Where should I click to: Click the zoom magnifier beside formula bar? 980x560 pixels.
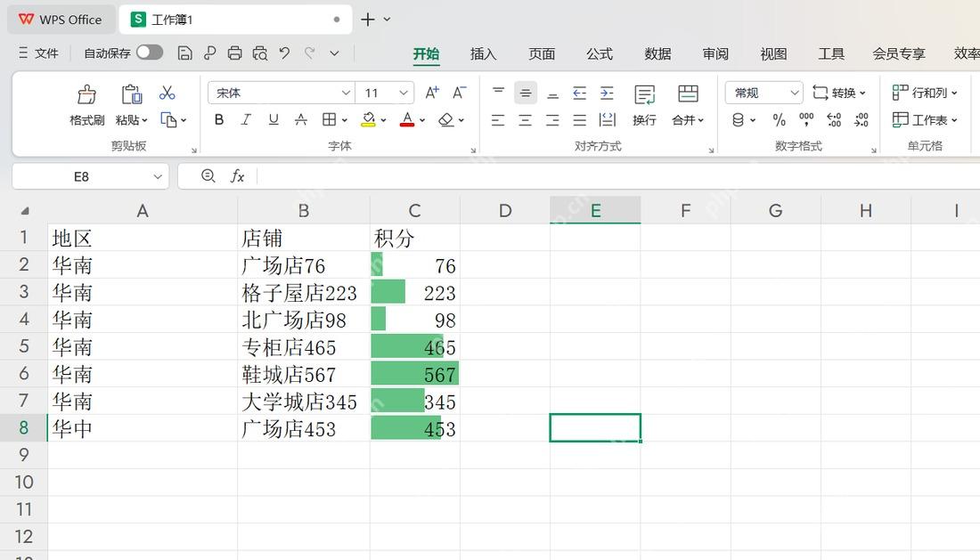[208, 176]
